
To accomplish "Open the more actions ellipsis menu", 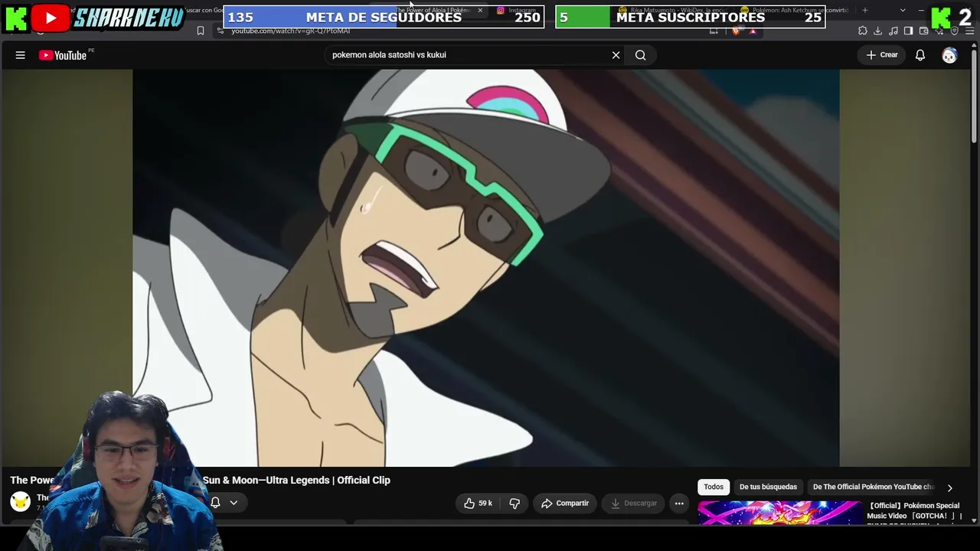I will pyautogui.click(x=679, y=503).
